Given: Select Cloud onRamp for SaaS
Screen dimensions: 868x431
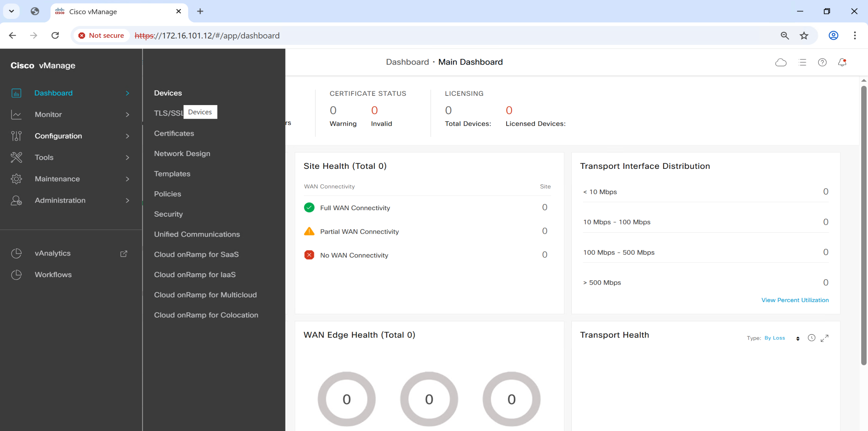Looking at the screenshot, I should [196, 254].
